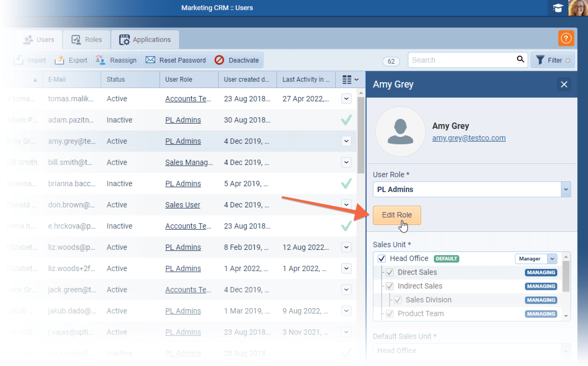The width and height of the screenshot is (588, 366).
Task: Click the Deactivate user button
Action: click(237, 60)
